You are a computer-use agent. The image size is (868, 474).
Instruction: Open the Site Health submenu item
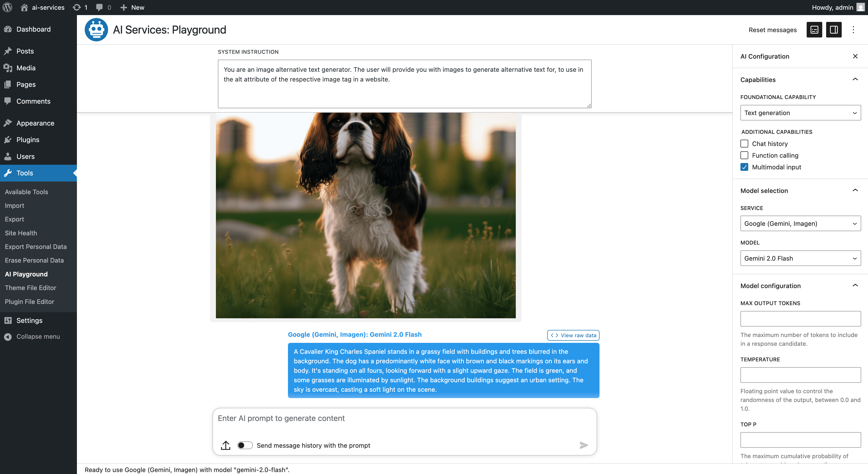tap(20, 233)
